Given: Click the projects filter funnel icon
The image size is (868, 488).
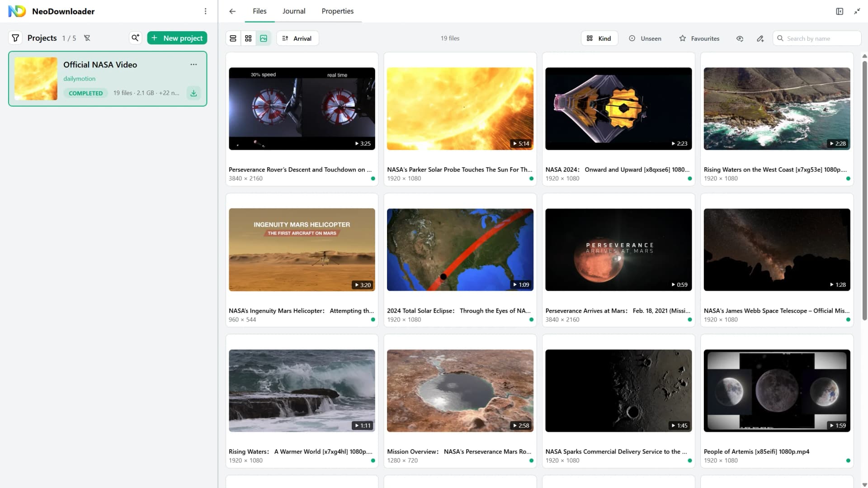Looking at the screenshot, I should tap(15, 38).
